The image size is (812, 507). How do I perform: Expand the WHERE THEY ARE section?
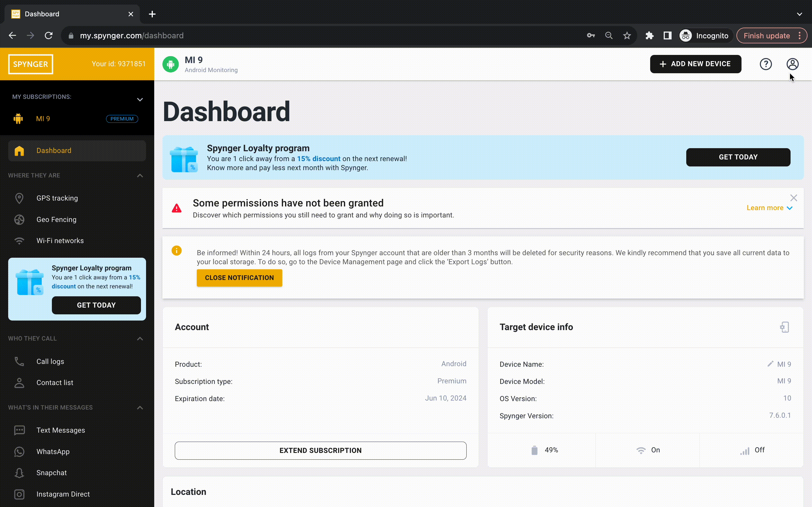pos(140,174)
